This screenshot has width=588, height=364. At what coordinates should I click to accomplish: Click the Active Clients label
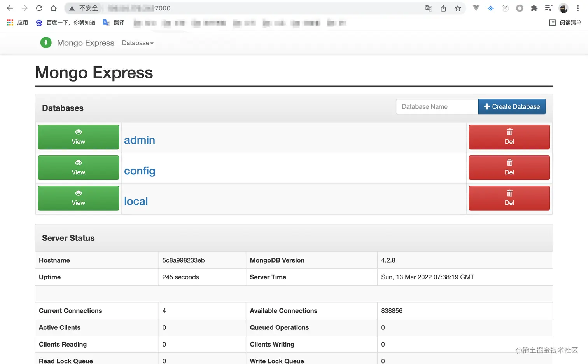click(x=59, y=327)
